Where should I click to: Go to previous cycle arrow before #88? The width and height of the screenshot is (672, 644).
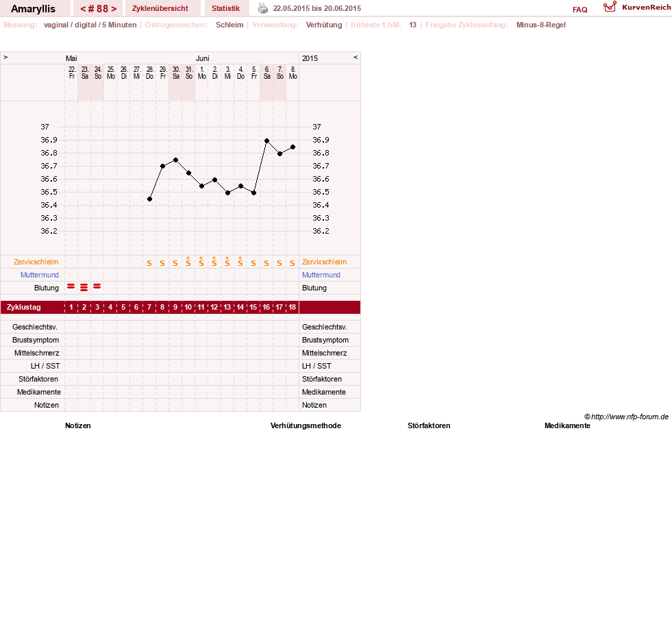coord(83,9)
